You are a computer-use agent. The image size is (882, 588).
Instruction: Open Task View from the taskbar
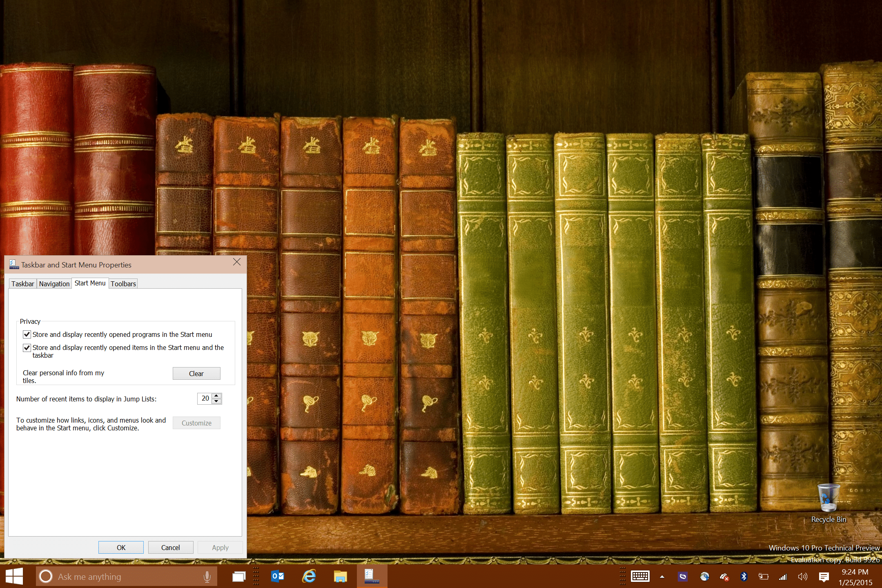tap(239, 576)
